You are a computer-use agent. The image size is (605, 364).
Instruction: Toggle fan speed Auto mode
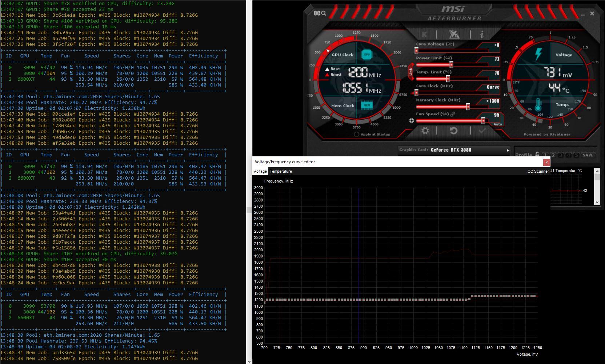pos(498,124)
